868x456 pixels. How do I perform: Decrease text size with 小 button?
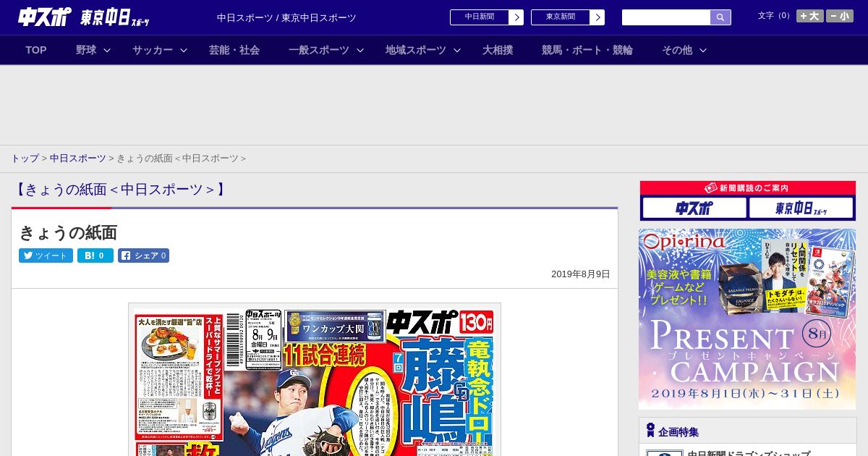pyautogui.click(x=840, y=16)
